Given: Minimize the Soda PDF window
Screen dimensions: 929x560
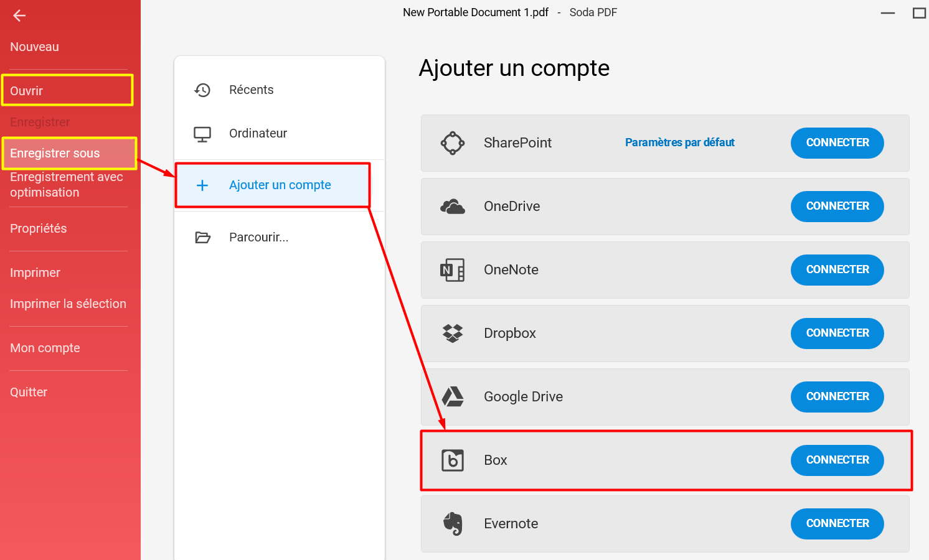Looking at the screenshot, I should pos(888,13).
